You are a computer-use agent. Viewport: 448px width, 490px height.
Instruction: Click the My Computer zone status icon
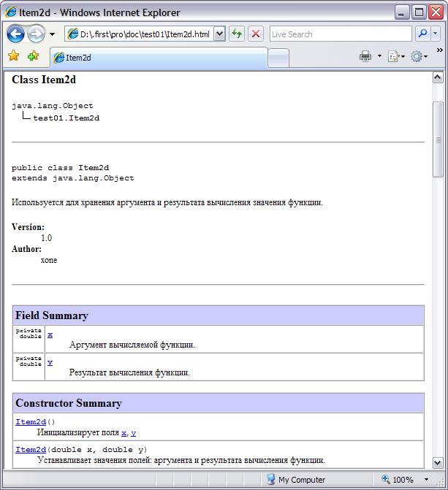pos(270,479)
